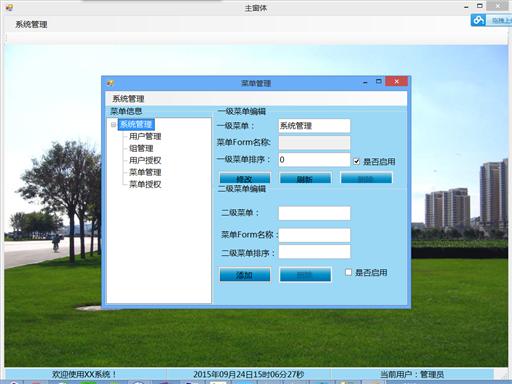This screenshot has height=384, width=512.
Task: Click the 一级菜单排序 input showing 0
Action: [x=314, y=160]
